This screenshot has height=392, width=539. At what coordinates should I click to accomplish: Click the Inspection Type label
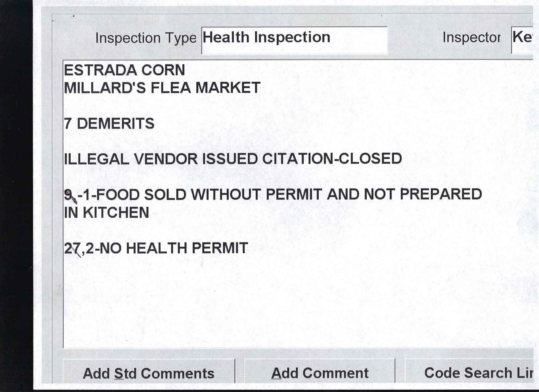tap(146, 38)
